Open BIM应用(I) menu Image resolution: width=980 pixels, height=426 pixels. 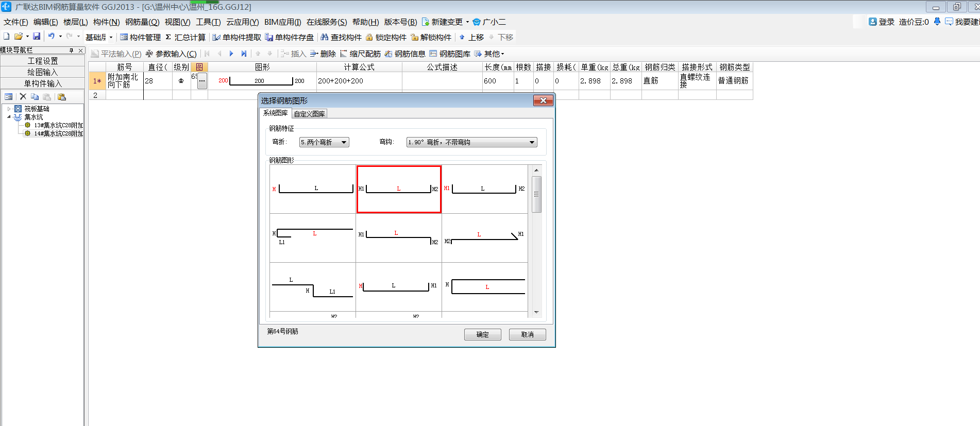tap(283, 22)
